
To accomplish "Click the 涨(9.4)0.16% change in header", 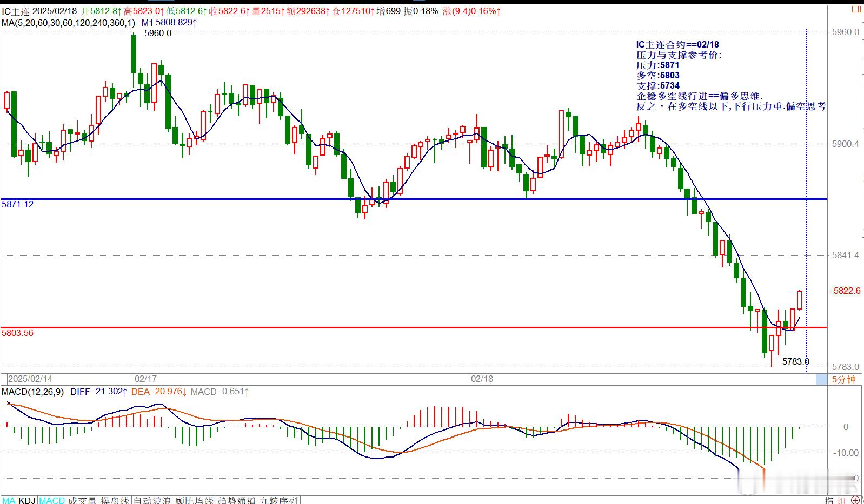I will pyautogui.click(x=471, y=11).
